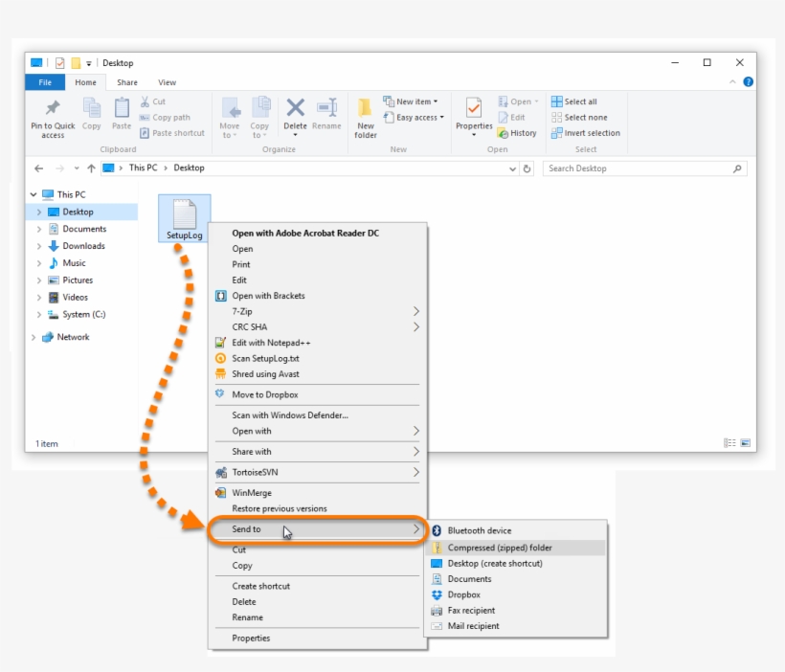Click Invert selection in ribbon
Viewport: 785px width, 672px height.
point(586,133)
